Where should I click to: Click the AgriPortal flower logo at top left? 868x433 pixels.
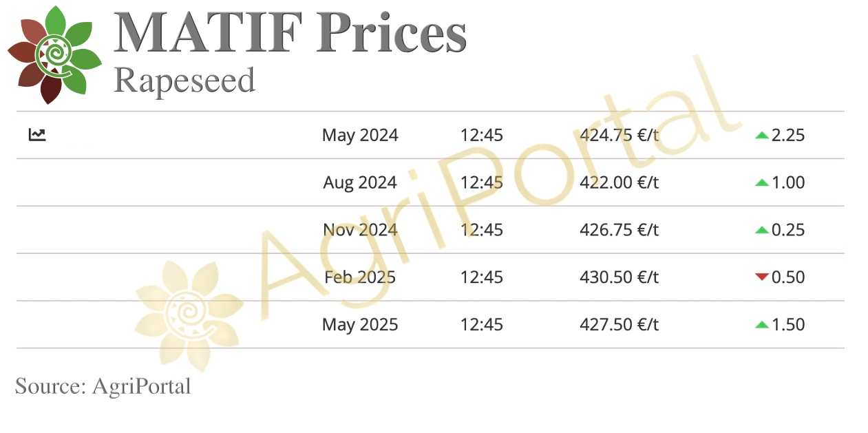click(54, 54)
